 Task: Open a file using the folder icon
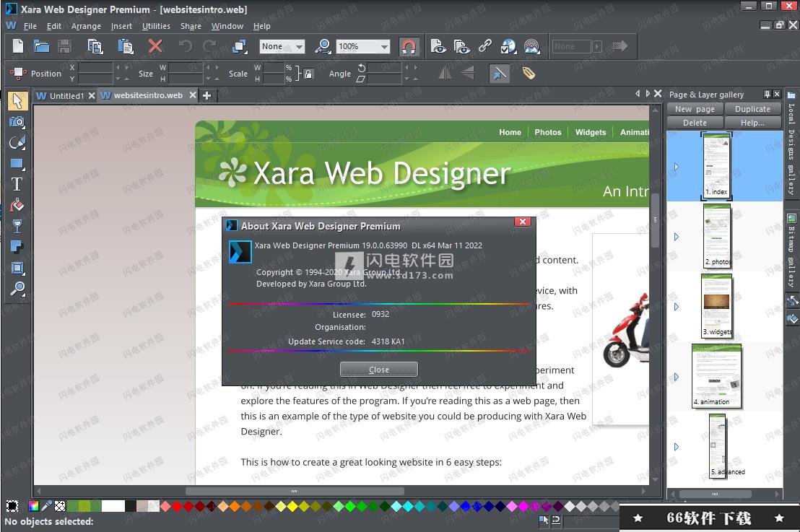(41, 46)
